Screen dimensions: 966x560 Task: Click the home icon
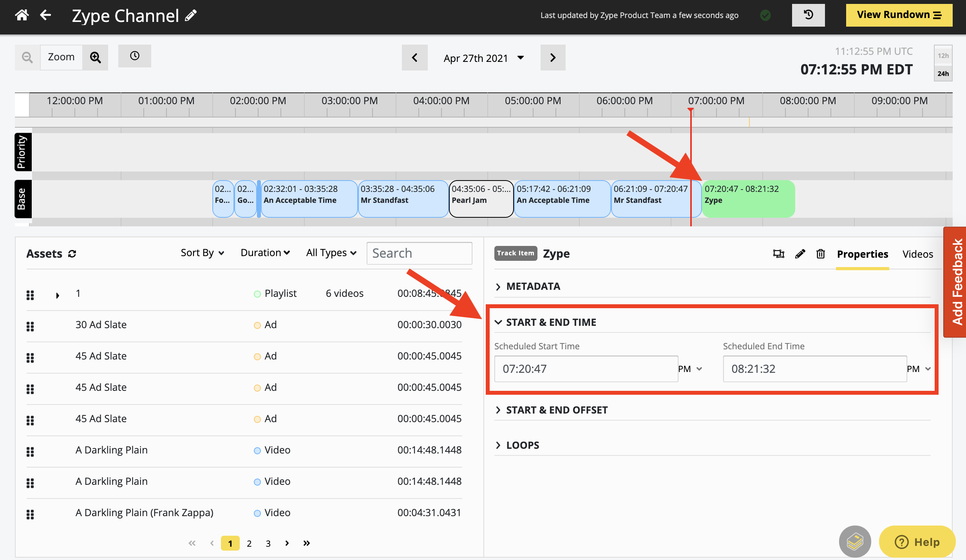22,15
